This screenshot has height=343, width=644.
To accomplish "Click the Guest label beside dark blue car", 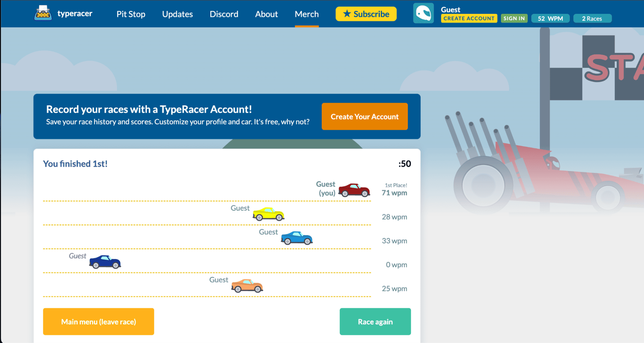I will (78, 256).
